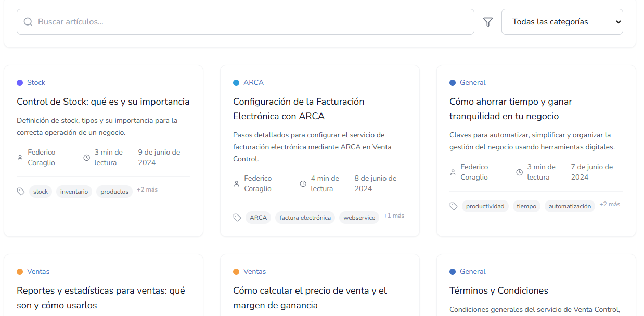Image resolution: width=644 pixels, height=316 pixels.
Task: Click the description Claves para automatizar, simplificar y organizar
Action: [x=532, y=141]
